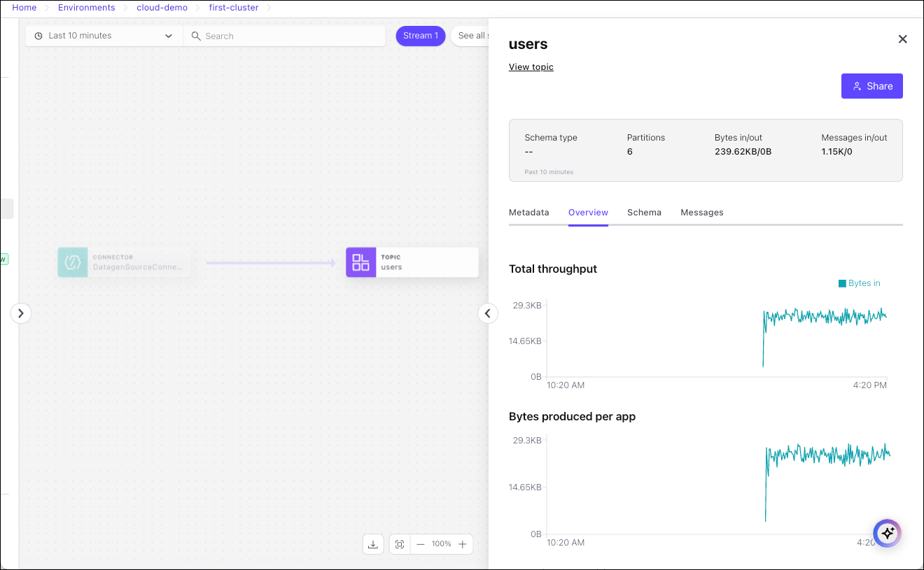Click the users topic node icon
The image size is (924, 570).
tap(360, 262)
